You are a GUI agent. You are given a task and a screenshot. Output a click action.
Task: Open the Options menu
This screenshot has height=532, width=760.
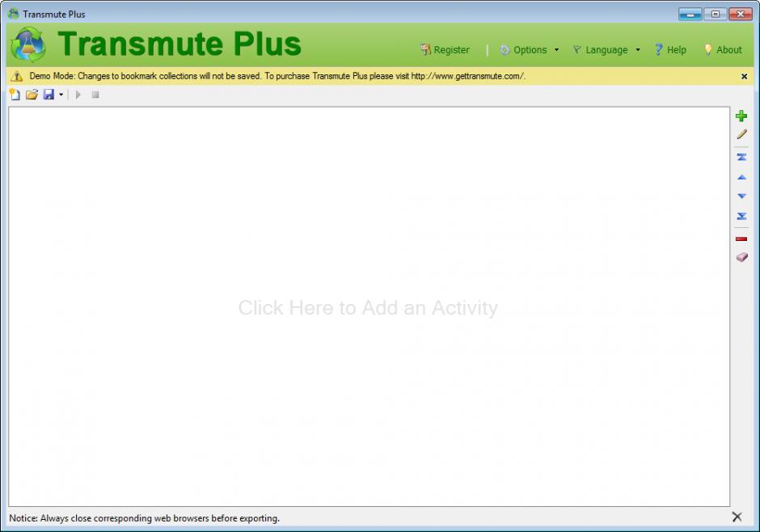coord(523,50)
